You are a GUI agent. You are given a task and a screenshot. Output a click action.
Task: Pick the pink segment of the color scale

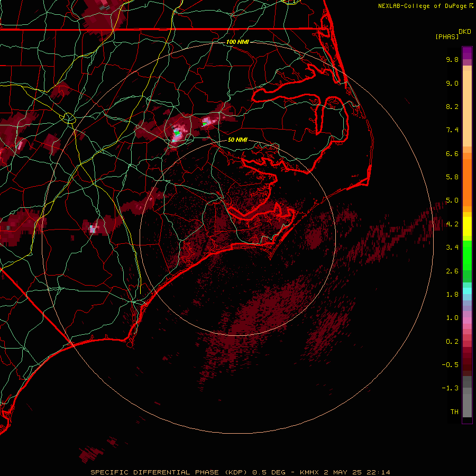point(467,321)
